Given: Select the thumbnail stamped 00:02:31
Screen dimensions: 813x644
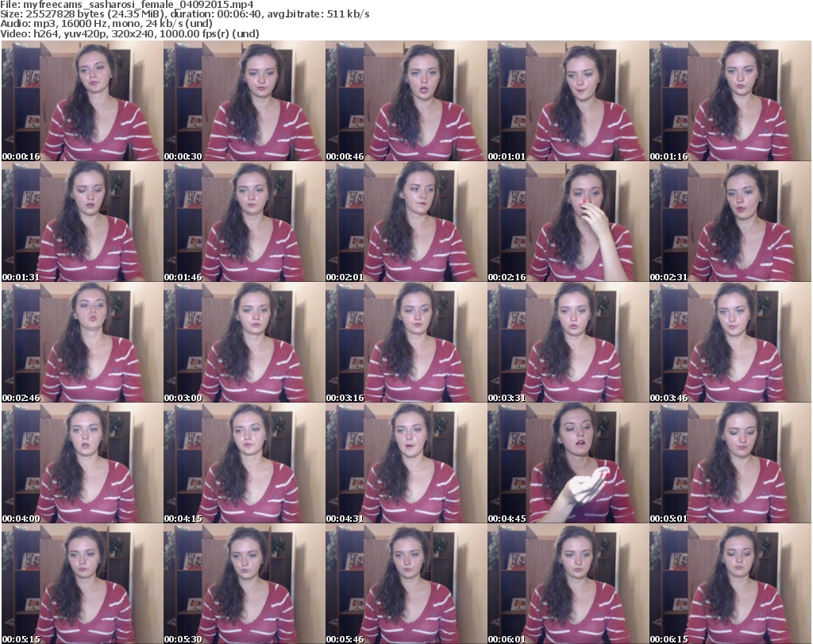Looking at the screenshot, I should tap(730, 222).
